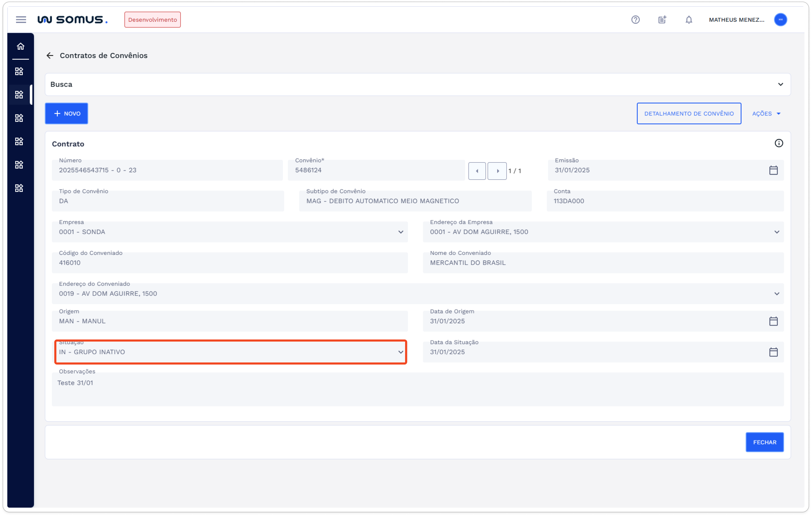This screenshot has width=812, height=516.
Task: Click the back arrow beside Contratos de Convênios
Action: pos(50,55)
